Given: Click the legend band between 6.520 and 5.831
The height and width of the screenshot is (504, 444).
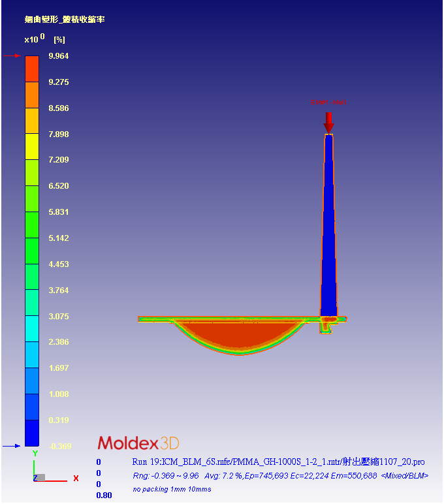Looking at the screenshot, I should (x=32, y=198).
